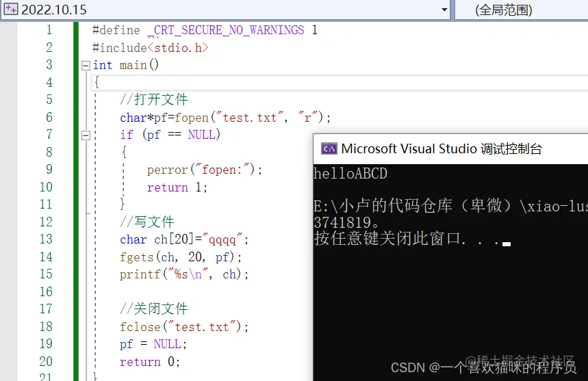588x381 pixels.
Task: Click the //关闭文件 comment
Action: point(154,309)
